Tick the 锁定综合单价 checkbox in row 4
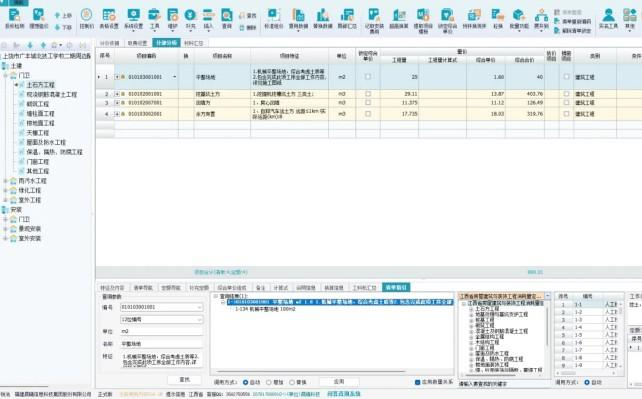Viewport: 642px width, 399px height. tap(368, 114)
